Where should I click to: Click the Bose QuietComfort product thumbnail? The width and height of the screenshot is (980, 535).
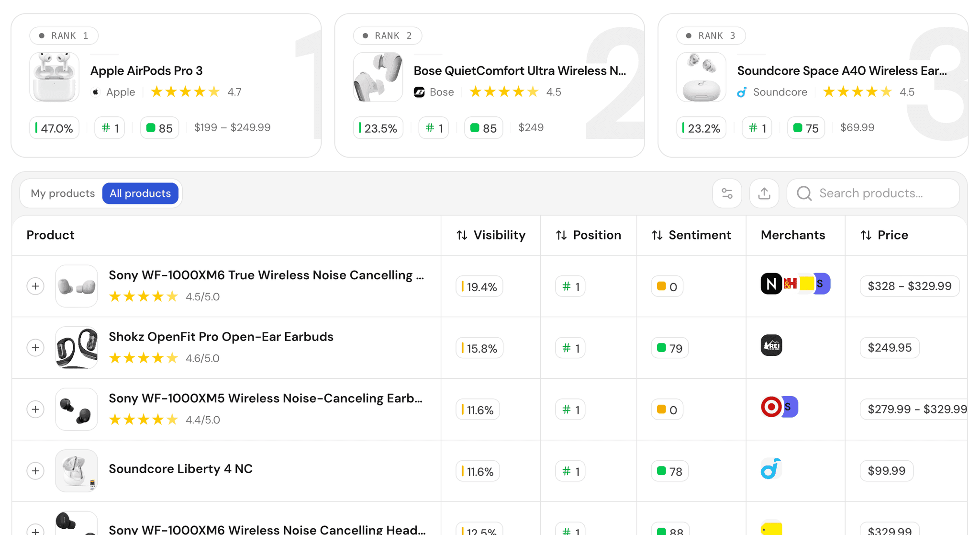(378, 77)
